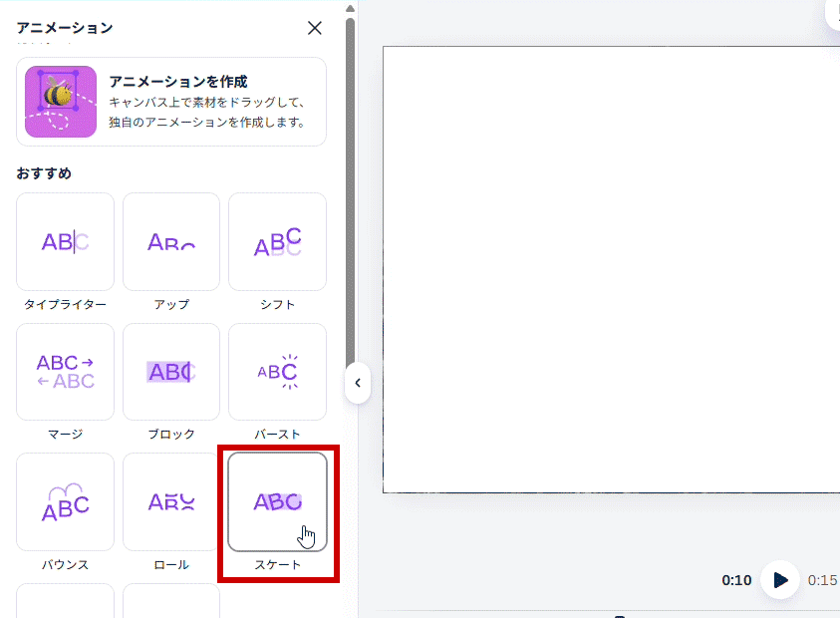
Task: Select the シフト animation
Action: pos(277,242)
